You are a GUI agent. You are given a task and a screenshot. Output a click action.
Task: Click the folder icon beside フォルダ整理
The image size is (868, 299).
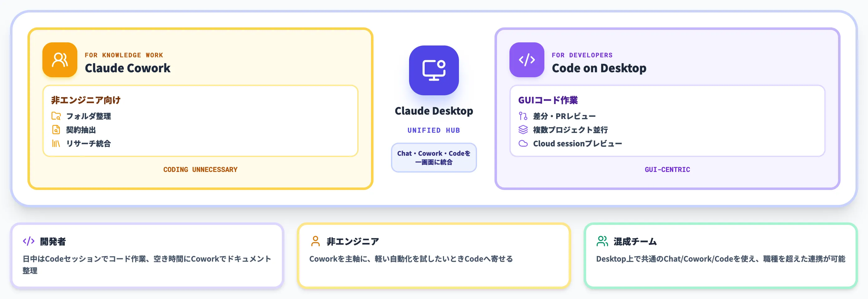click(56, 116)
